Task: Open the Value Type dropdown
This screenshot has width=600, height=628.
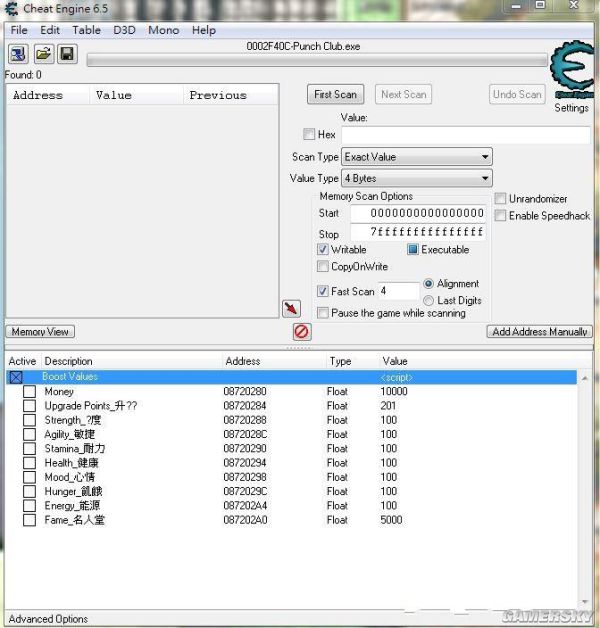Action: point(417,178)
